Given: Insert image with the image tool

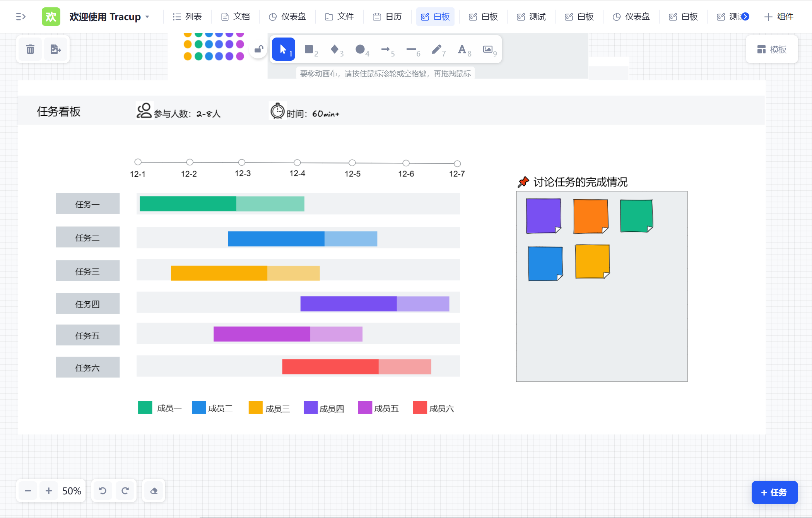Looking at the screenshot, I should (488, 50).
